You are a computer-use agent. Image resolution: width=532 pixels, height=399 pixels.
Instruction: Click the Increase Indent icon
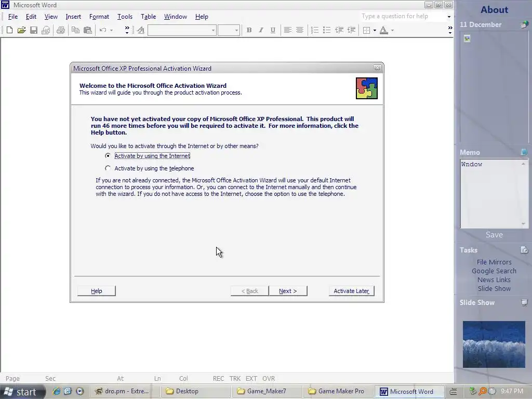[x=351, y=30]
